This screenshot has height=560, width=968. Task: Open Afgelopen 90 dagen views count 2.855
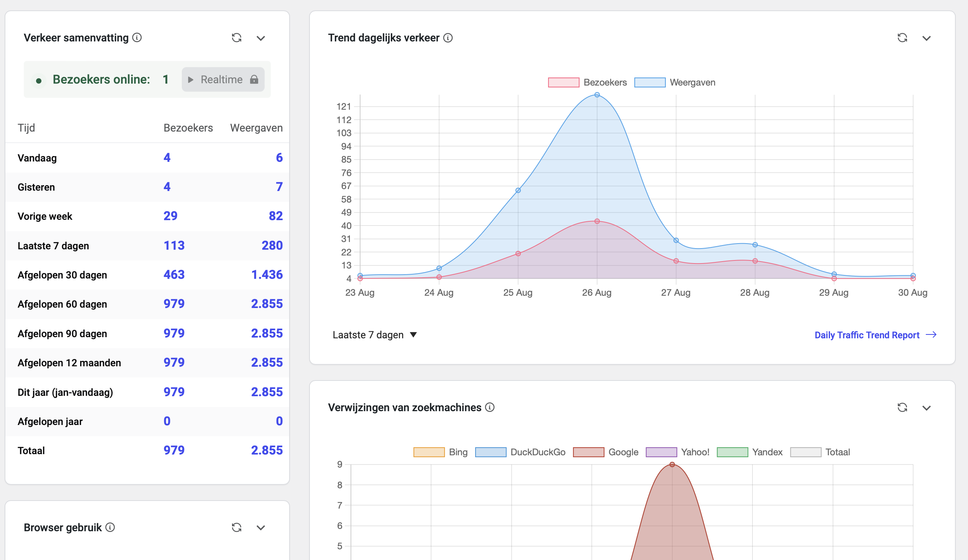267,333
